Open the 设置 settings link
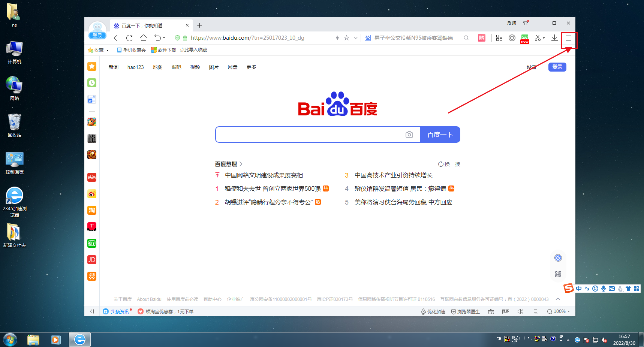Image resolution: width=644 pixels, height=347 pixels. pyautogui.click(x=532, y=67)
